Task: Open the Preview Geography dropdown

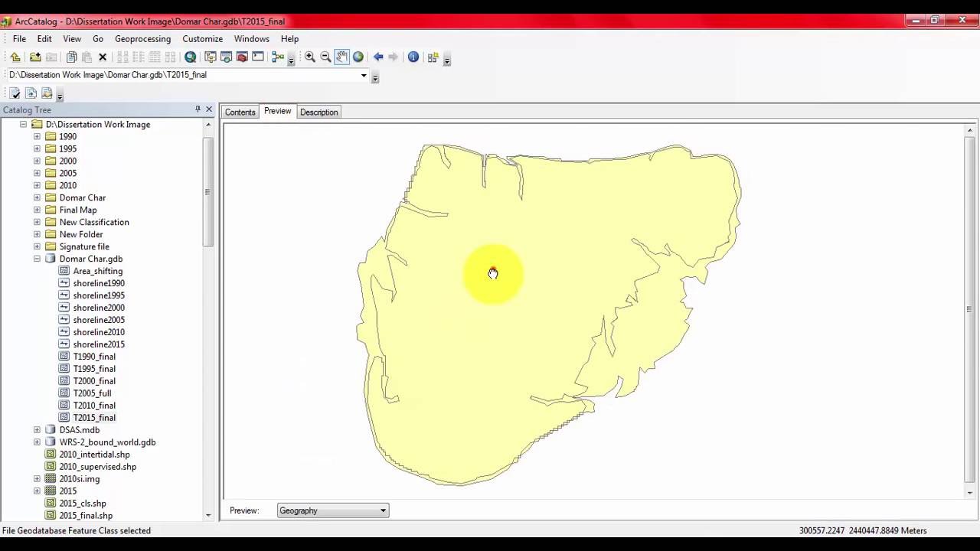Action: pos(332,510)
